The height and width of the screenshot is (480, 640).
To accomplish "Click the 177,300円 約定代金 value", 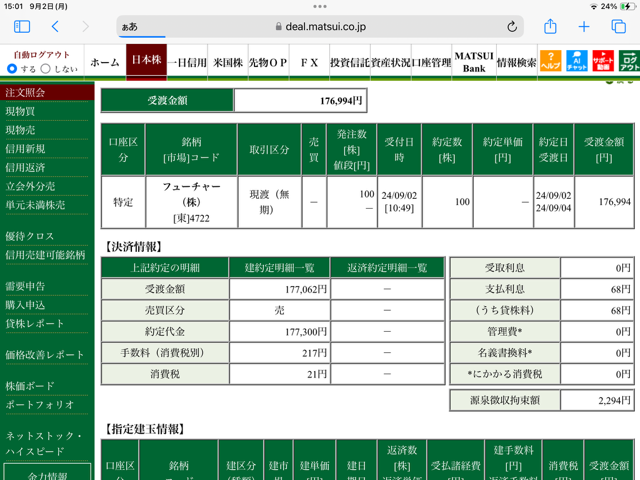I will pos(280,332).
